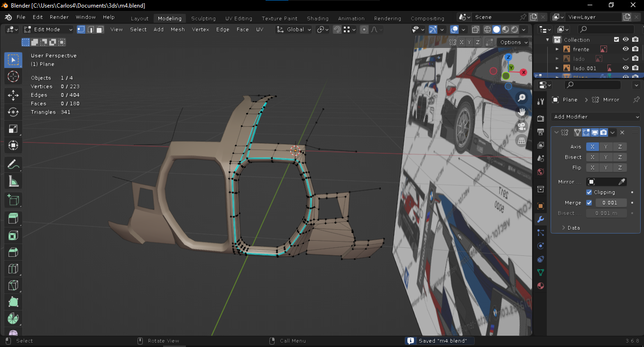Select the Annotate pencil tool
Viewport: 644px width, 347px height.
13,165
